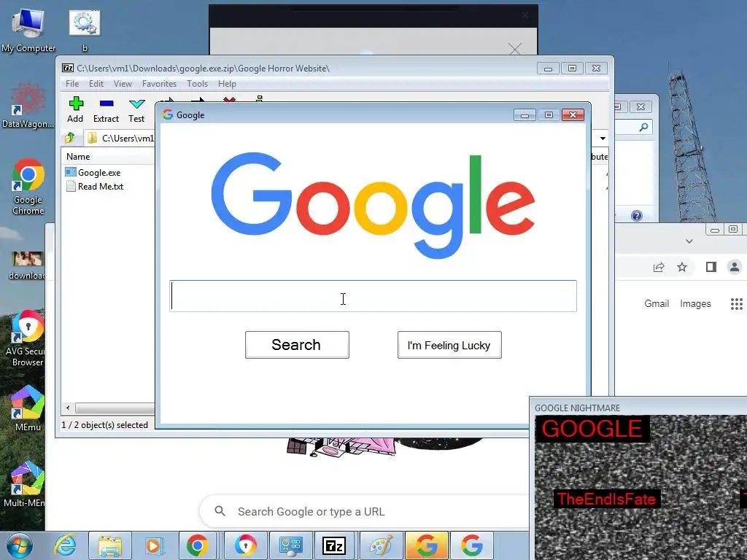Expand the Chrome tab search chevron
Viewport: 747px width, 560px height.
(x=689, y=241)
